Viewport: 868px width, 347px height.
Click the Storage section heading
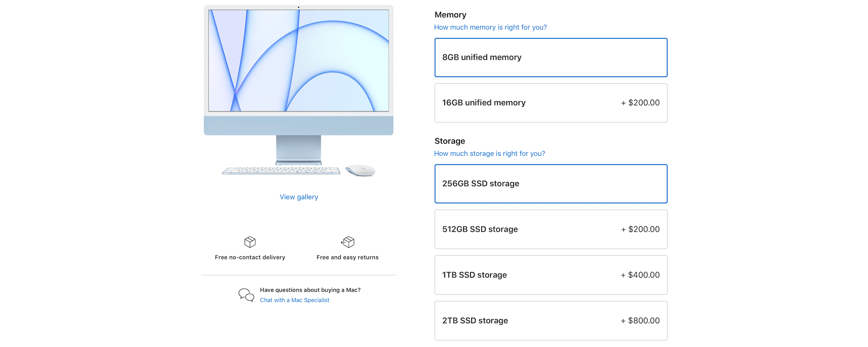449,141
